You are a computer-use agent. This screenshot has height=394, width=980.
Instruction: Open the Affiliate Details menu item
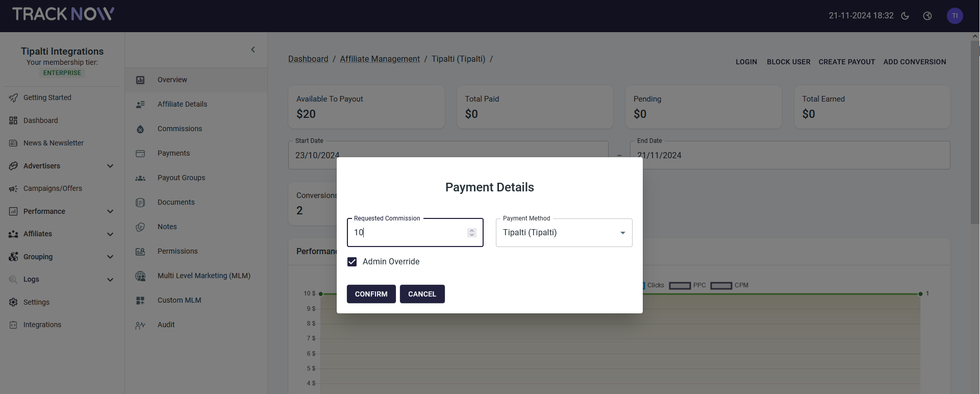182,104
